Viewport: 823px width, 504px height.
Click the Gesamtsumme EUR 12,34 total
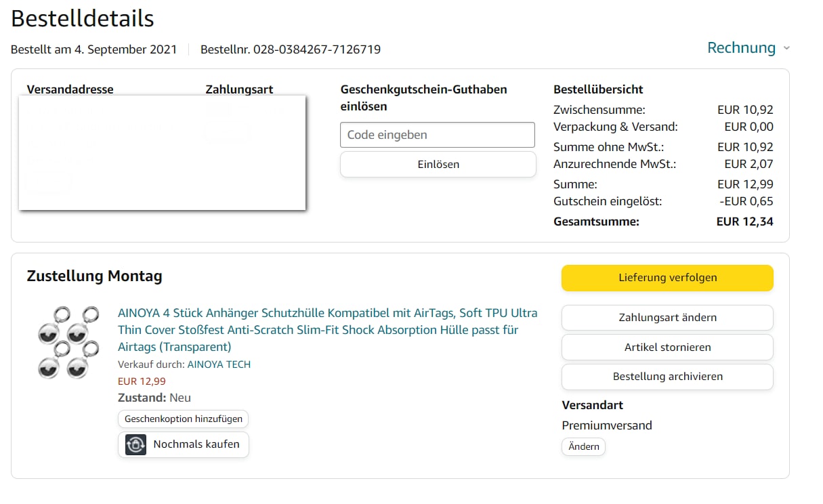(x=744, y=222)
